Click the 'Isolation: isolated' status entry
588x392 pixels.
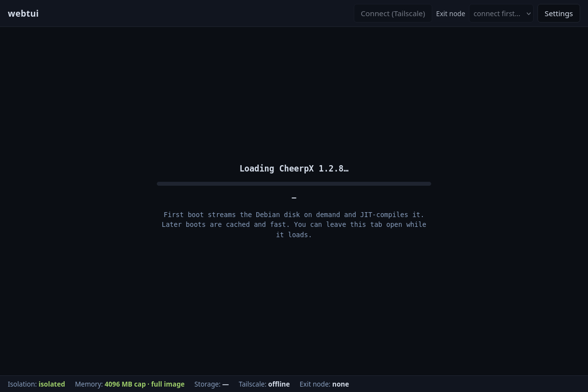point(36,384)
